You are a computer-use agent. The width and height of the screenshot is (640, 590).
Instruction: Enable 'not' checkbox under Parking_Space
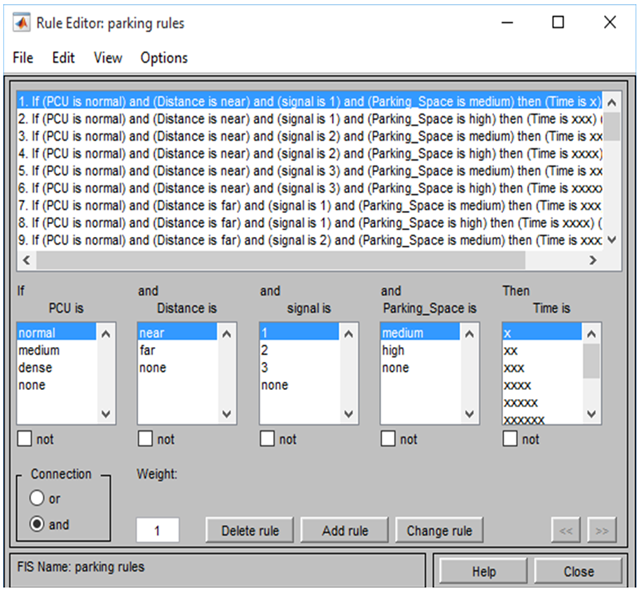[389, 439]
